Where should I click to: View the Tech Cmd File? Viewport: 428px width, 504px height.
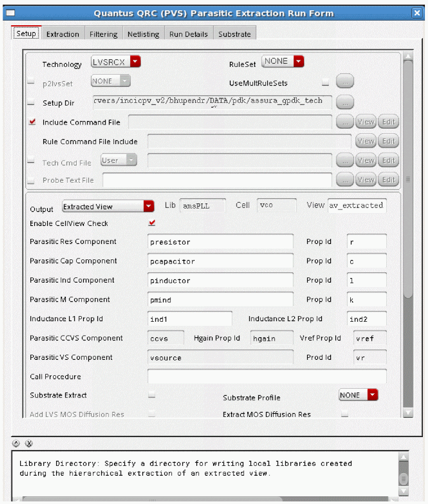[x=366, y=161]
